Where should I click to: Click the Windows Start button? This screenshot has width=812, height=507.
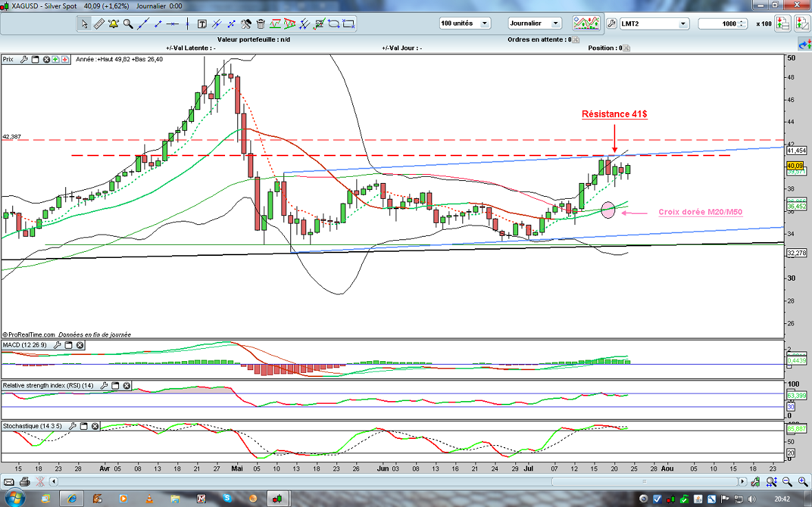point(14,497)
